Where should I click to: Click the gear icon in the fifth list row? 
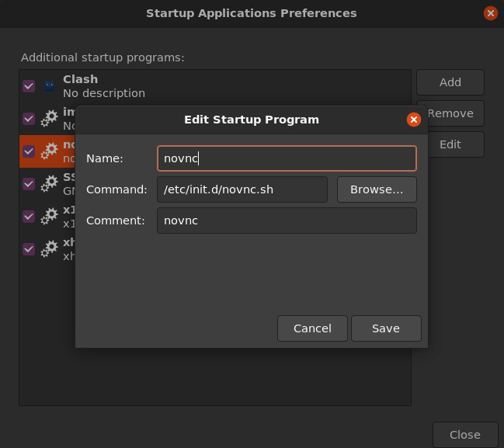click(49, 217)
